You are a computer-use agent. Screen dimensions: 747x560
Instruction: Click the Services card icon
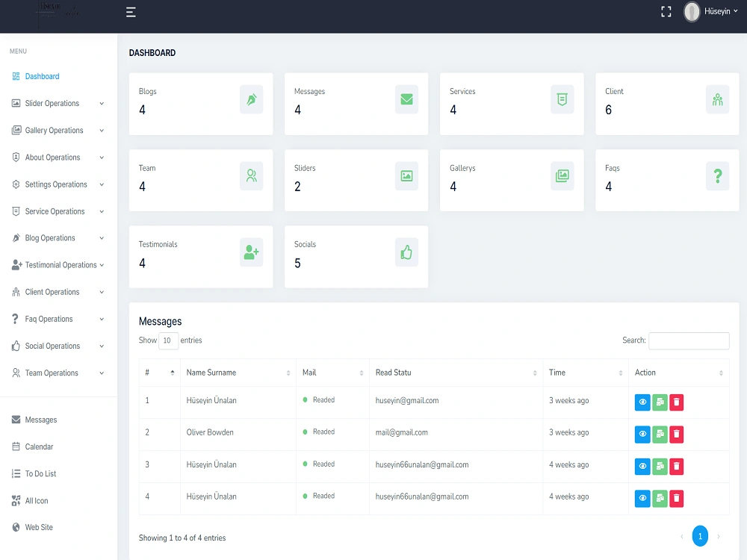[x=562, y=99]
